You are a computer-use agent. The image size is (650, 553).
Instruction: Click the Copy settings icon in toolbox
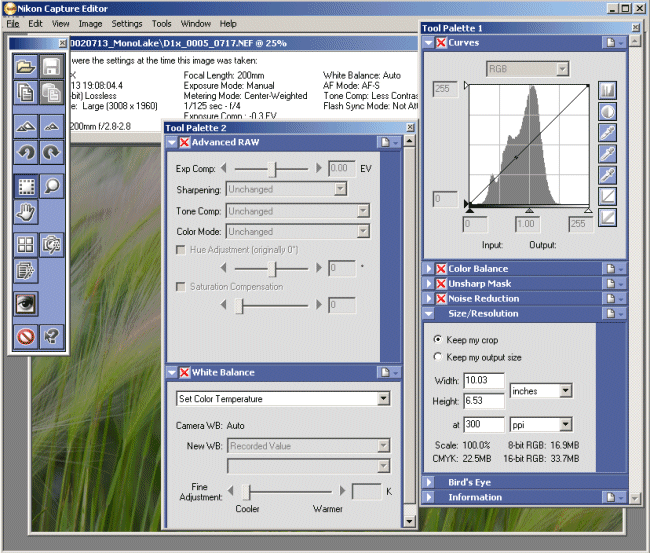[25, 92]
